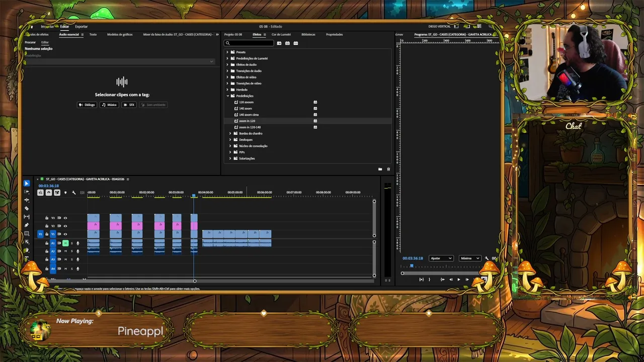This screenshot has height=362, width=644.
Task: Unmute audio track A1
Action: tap(65, 243)
